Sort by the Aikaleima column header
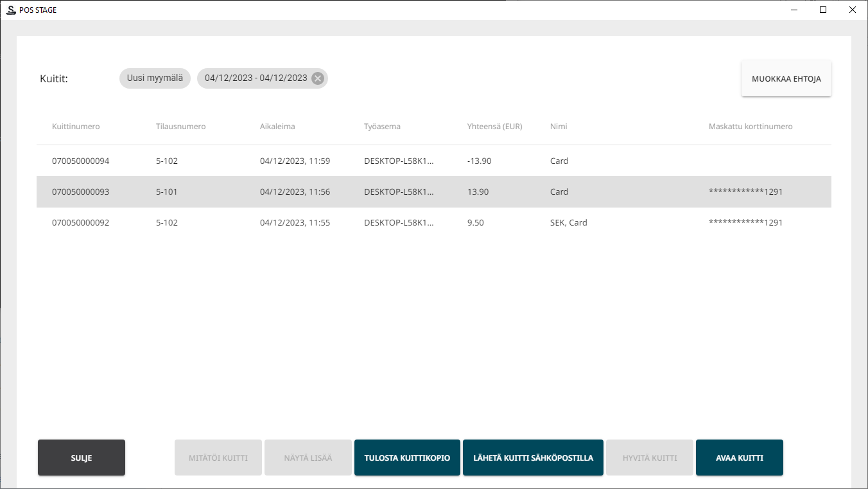Screen dimensions: 868x489 point(277,127)
